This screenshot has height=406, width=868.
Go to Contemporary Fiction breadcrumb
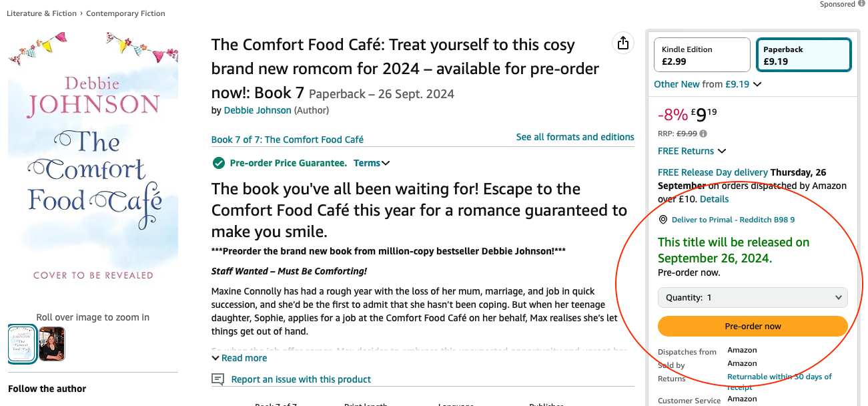pyautogui.click(x=125, y=13)
